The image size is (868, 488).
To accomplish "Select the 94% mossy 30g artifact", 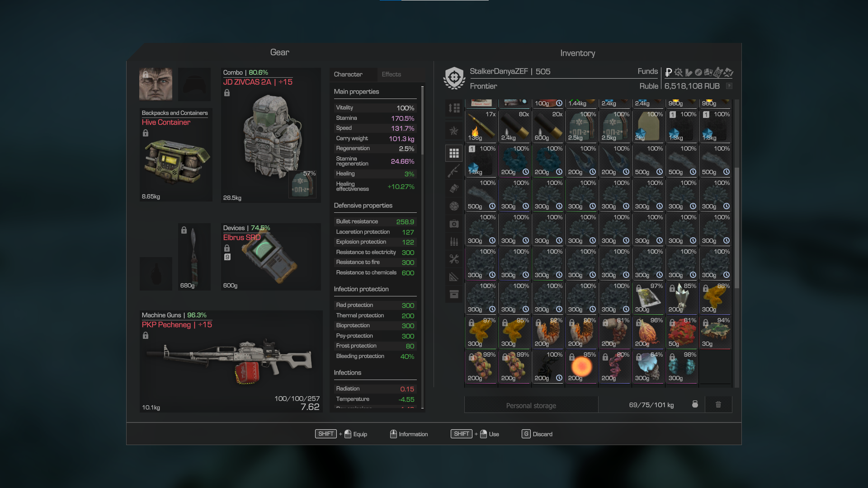I will (715, 332).
